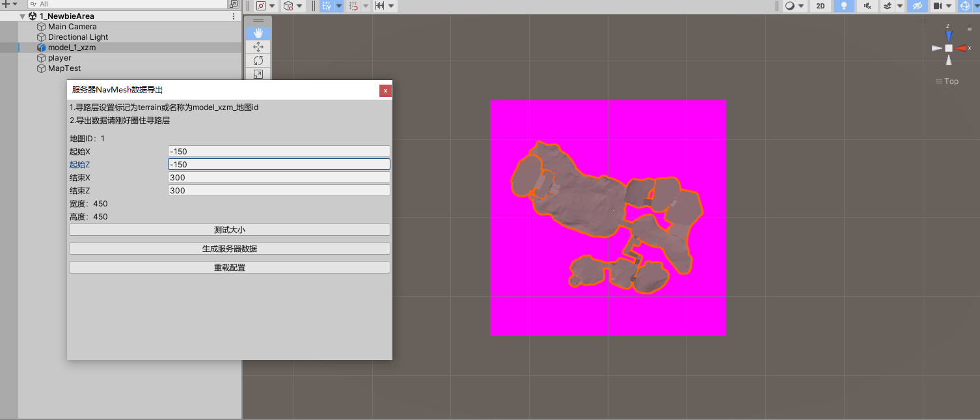Select Main Camera in the hierarchy
Image resolution: width=980 pixels, height=420 pixels.
click(72, 27)
